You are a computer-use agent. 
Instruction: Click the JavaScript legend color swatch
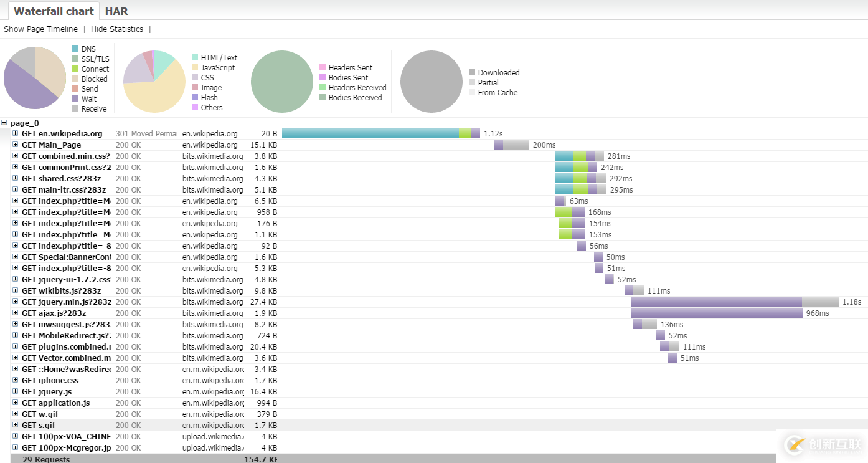pos(195,68)
